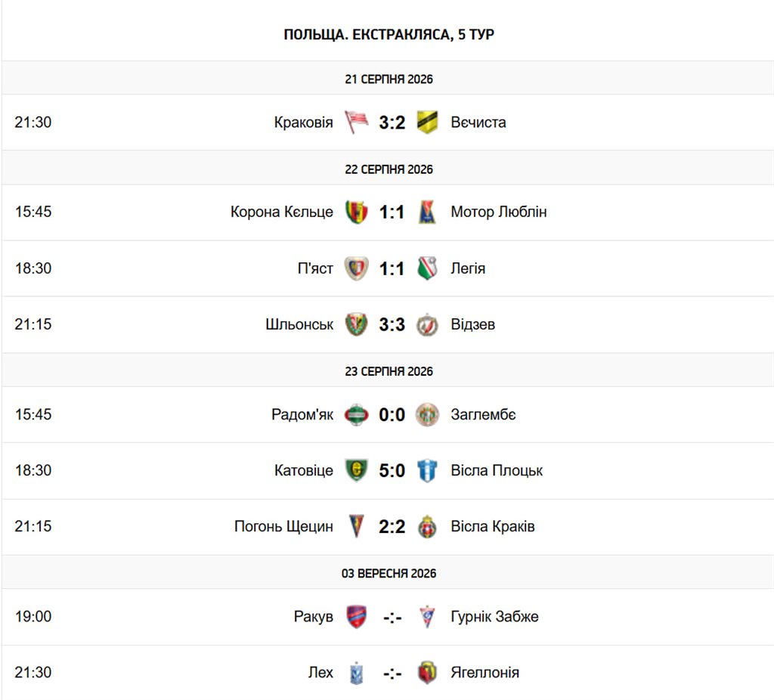
Task: Select the Лех versus Ягеллонія pending score
Action: coord(392,673)
